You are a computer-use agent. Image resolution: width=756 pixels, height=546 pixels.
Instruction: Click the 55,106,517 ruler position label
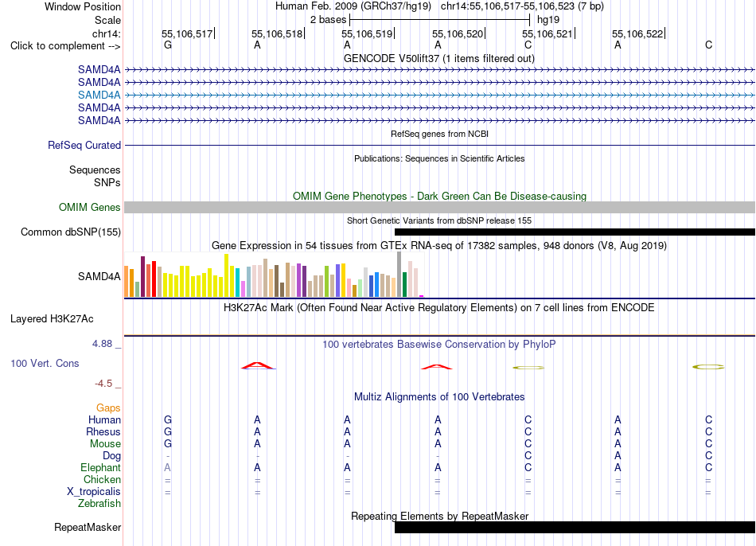[x=187, y=33]
